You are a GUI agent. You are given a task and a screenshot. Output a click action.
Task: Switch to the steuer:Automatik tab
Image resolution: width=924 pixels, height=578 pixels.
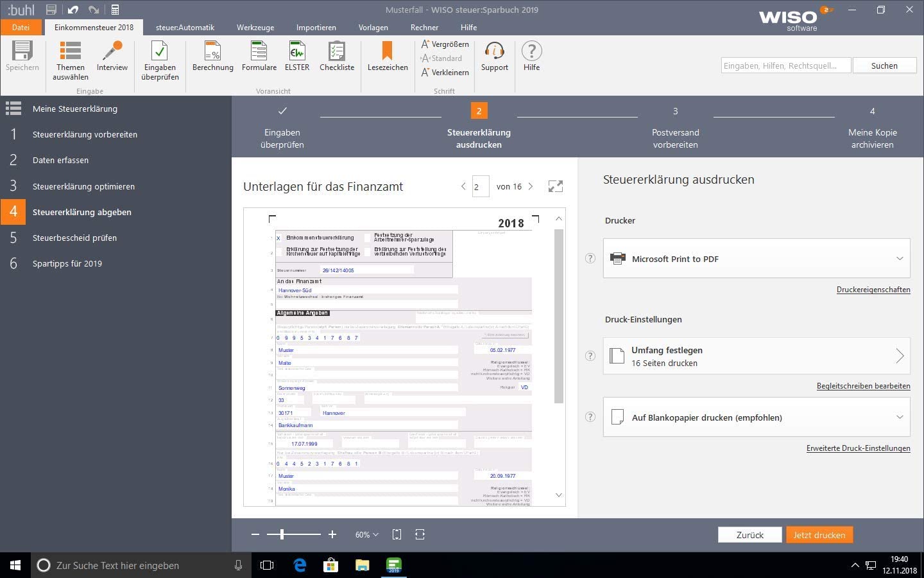(185, 28)
